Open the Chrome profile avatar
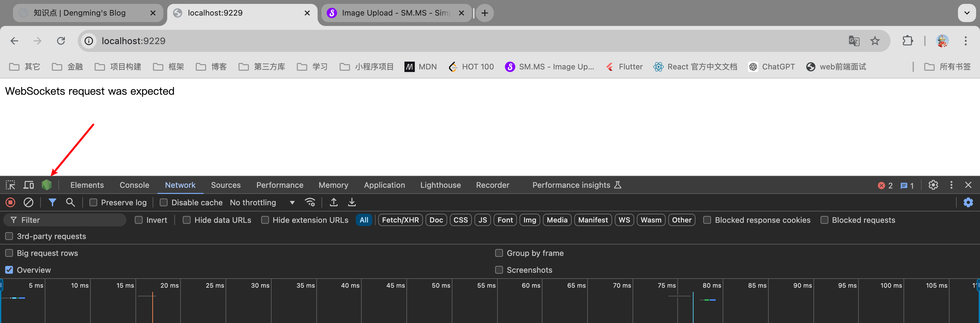980x323 pixels. tap(942, 41)
